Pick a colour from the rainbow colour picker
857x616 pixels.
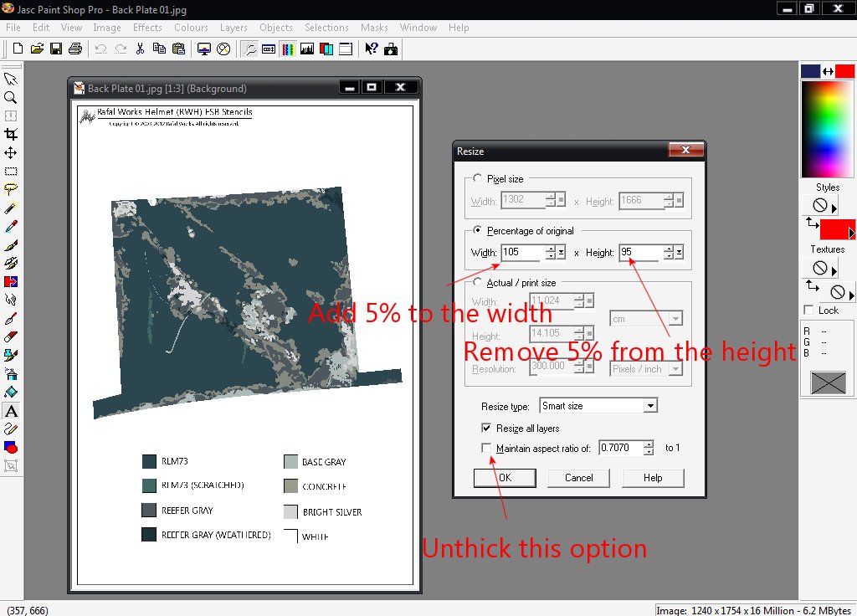pyautogui.click(x=827, y=129)
